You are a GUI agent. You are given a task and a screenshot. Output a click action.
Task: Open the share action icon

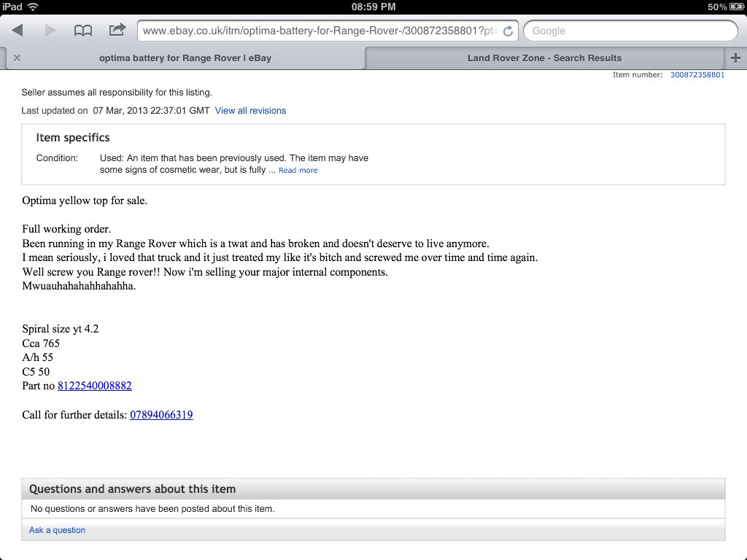click(x=117, y=30)
